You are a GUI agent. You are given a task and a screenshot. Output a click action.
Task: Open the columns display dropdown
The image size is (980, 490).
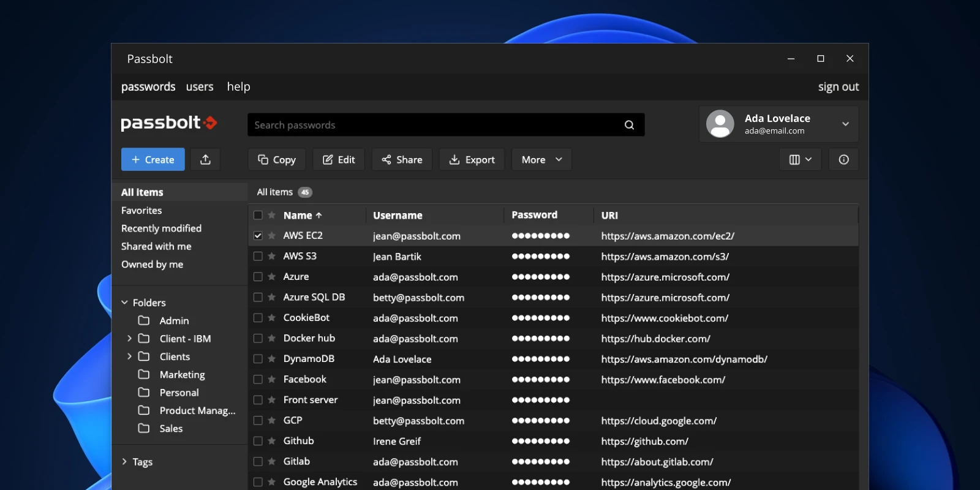[x=800, y=159]
